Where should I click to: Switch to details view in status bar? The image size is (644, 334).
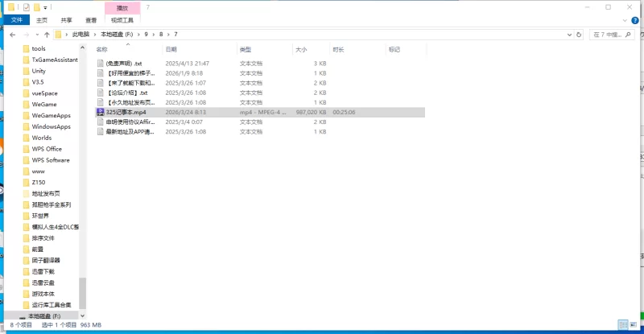pyautogui.click(x=624, y=324)
